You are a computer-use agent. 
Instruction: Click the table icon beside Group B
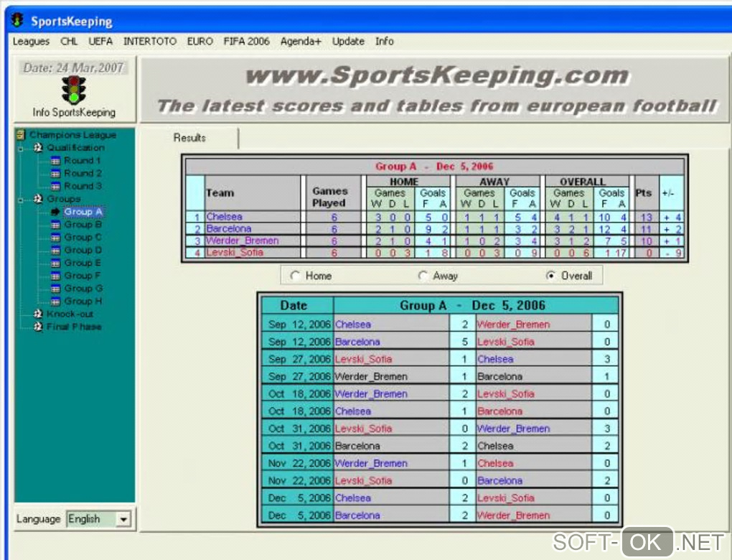(x=55, y=225)
